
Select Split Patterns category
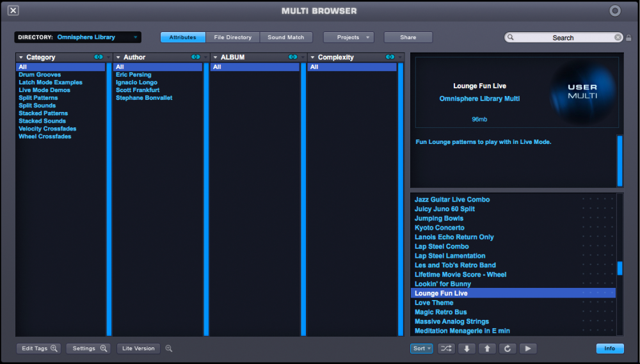point(38,98)
